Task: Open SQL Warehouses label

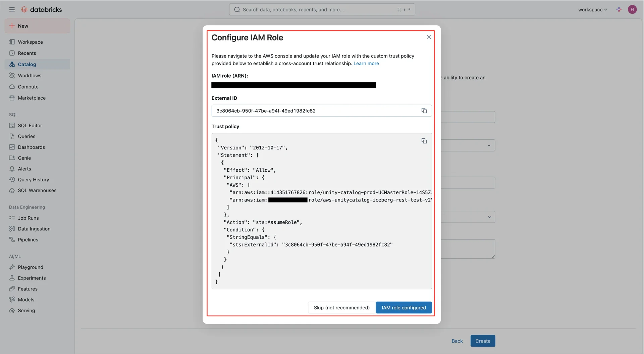Action: 37,190
